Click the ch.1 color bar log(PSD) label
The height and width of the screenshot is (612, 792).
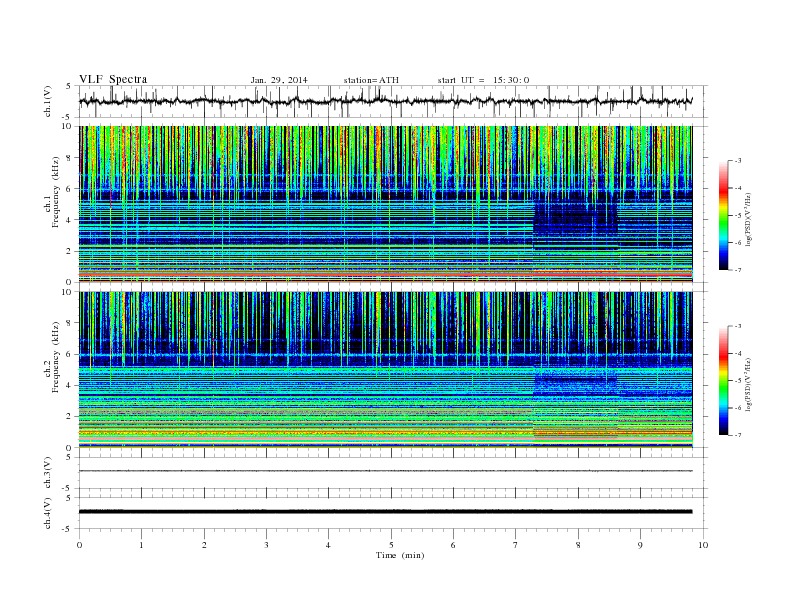click(749, 220)
